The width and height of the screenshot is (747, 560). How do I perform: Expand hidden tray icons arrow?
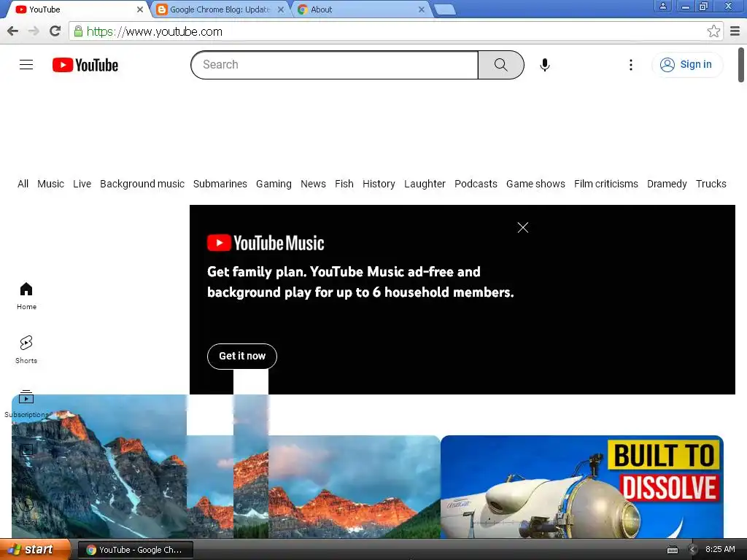(x=693, y=550)
